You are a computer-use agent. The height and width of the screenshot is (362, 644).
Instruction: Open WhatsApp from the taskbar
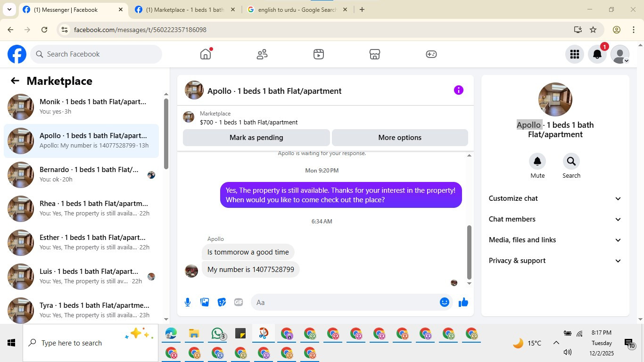coord(217,334)
